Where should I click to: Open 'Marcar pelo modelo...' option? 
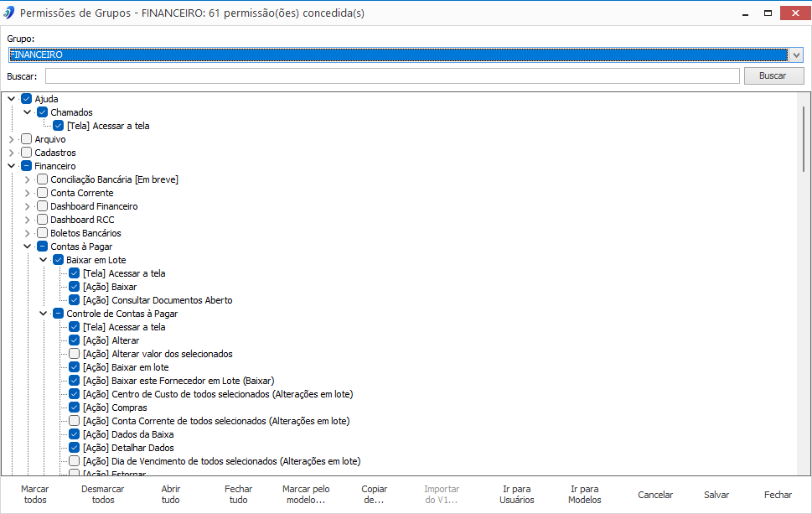point(306,495)
